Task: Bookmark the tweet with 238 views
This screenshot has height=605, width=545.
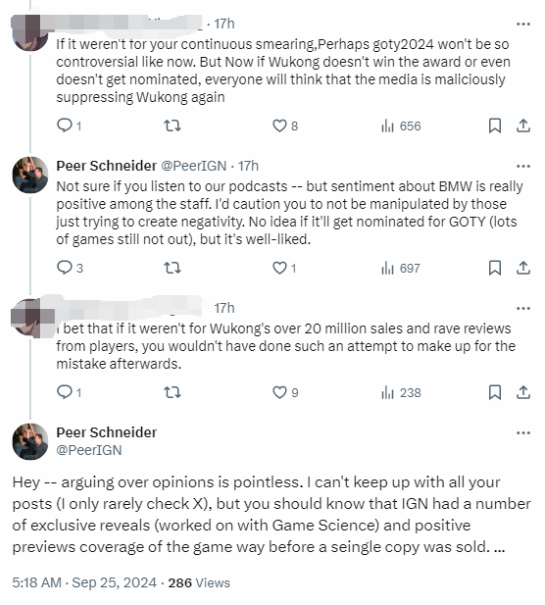Action: click(495, 392)
